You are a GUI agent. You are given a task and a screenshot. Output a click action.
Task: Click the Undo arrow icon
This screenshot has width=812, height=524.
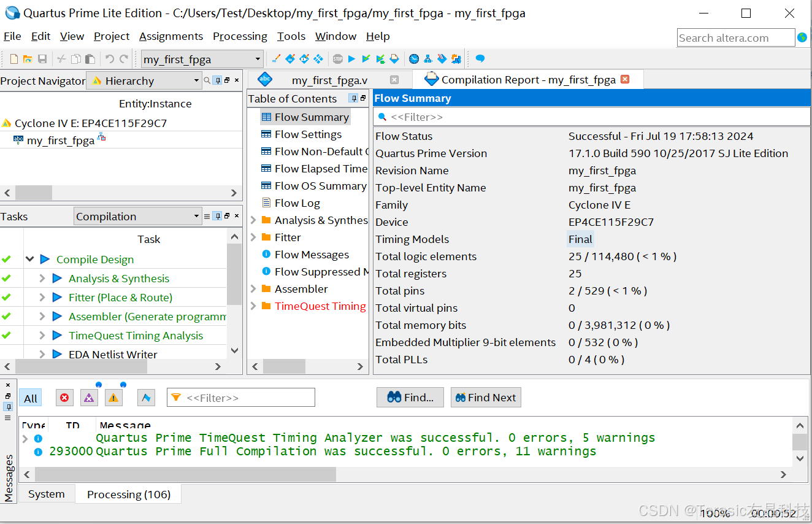click(x=109, y=59)
